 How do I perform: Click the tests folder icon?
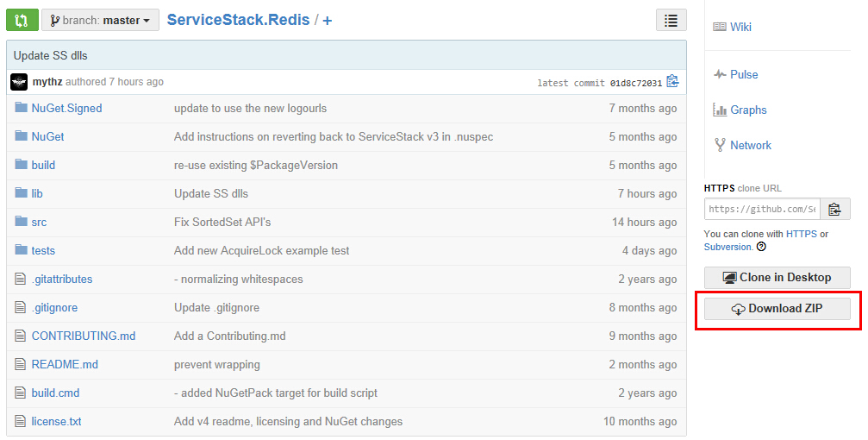coord(21,249)
